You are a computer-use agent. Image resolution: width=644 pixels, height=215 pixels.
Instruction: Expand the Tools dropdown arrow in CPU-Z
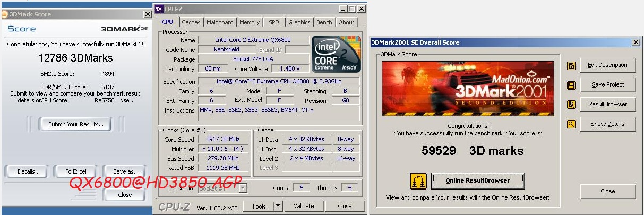278,206
